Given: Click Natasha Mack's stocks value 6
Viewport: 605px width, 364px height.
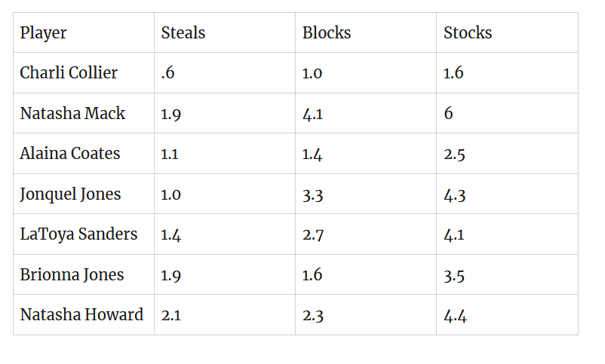Looking at the screenshot, I should pos(449,114).
